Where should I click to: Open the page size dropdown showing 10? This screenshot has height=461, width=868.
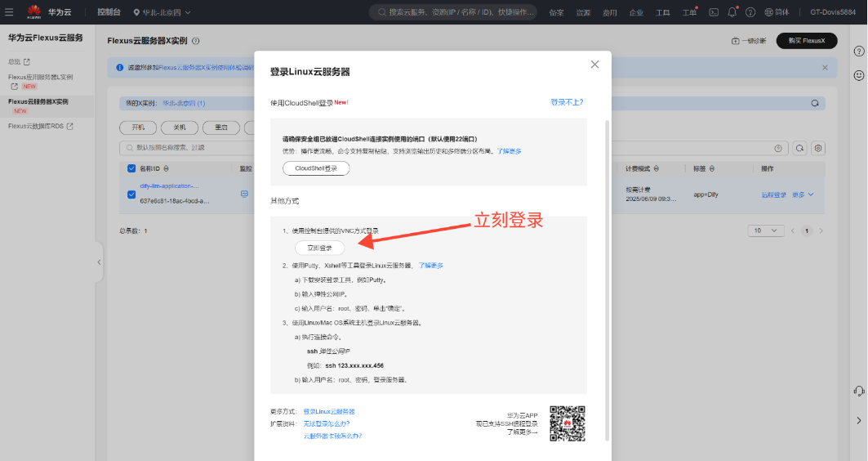click(766, 231)
